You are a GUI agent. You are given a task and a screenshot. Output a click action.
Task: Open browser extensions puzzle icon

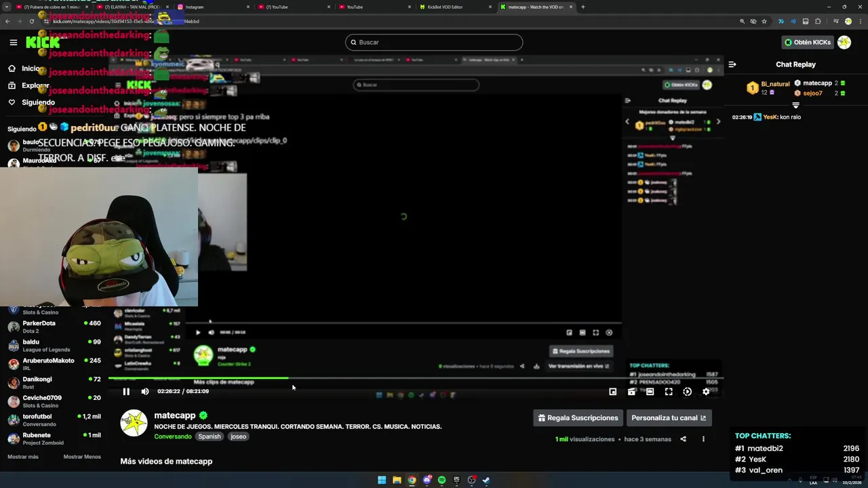[x=818, y=21]
